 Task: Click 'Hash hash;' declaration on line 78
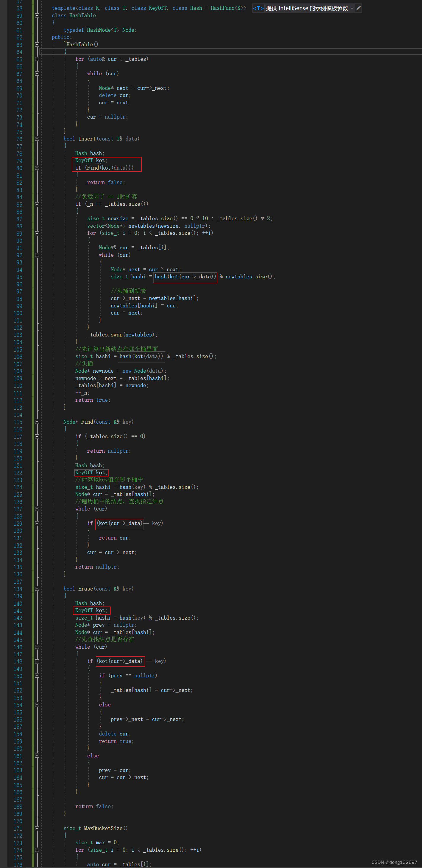click(89, 153)
